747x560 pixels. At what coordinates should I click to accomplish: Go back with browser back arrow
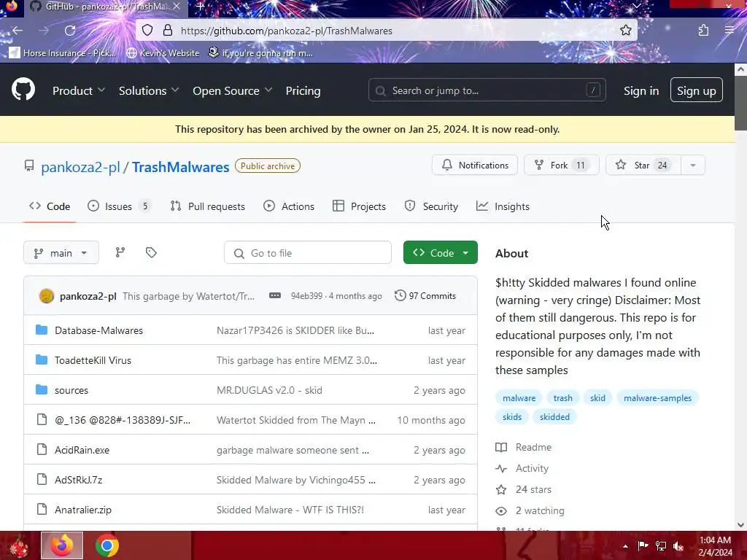tap(18, 31)
